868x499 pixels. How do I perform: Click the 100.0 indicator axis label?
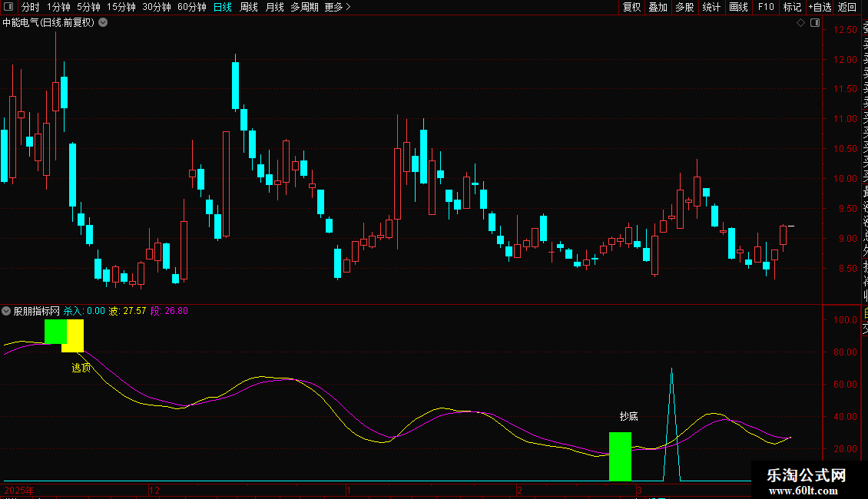point(845,320)
